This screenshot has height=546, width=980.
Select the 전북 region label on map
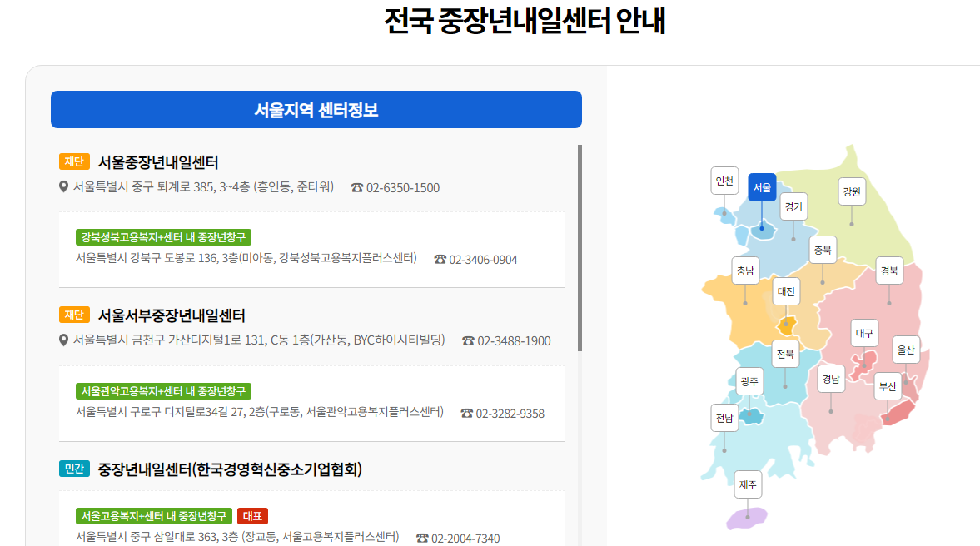[785, 354]
